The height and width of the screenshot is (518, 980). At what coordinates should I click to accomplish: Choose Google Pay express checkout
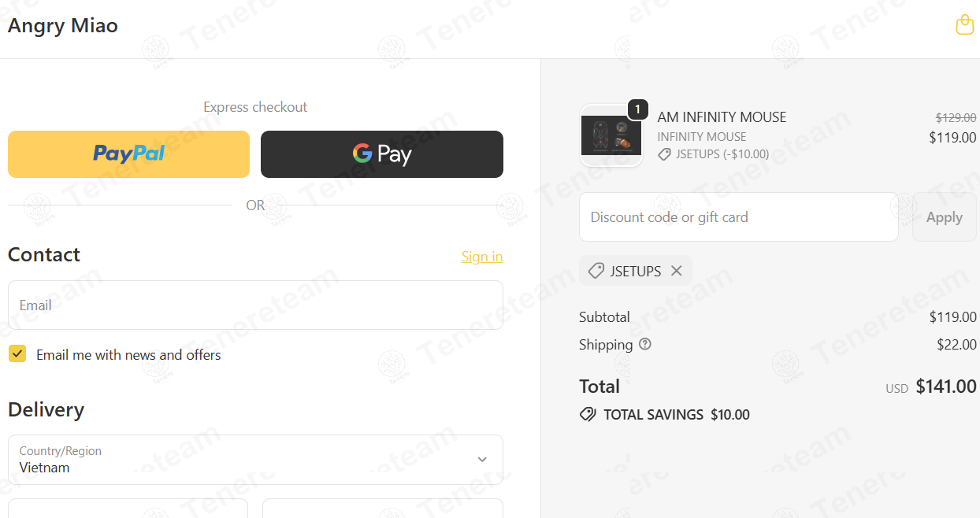(381, 154)
